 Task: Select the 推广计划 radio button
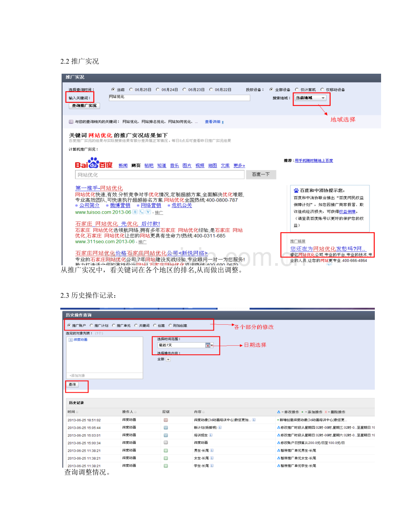(91, 325)
